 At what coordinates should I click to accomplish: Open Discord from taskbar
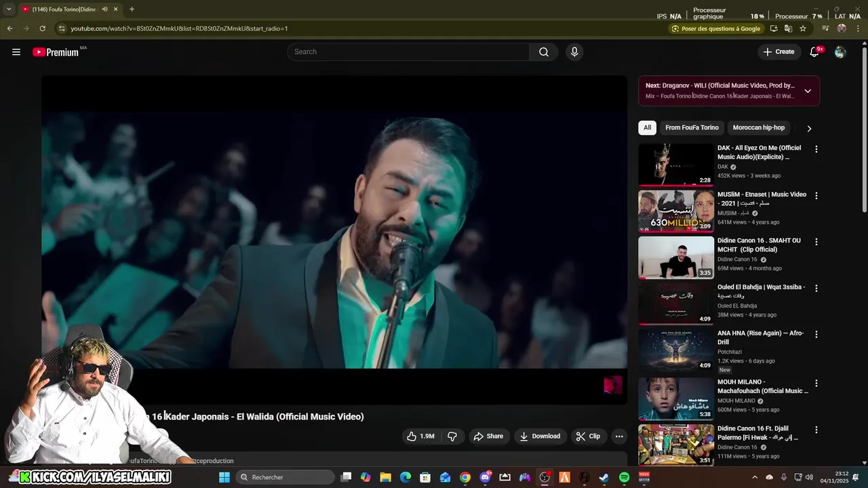click(485, 477)
